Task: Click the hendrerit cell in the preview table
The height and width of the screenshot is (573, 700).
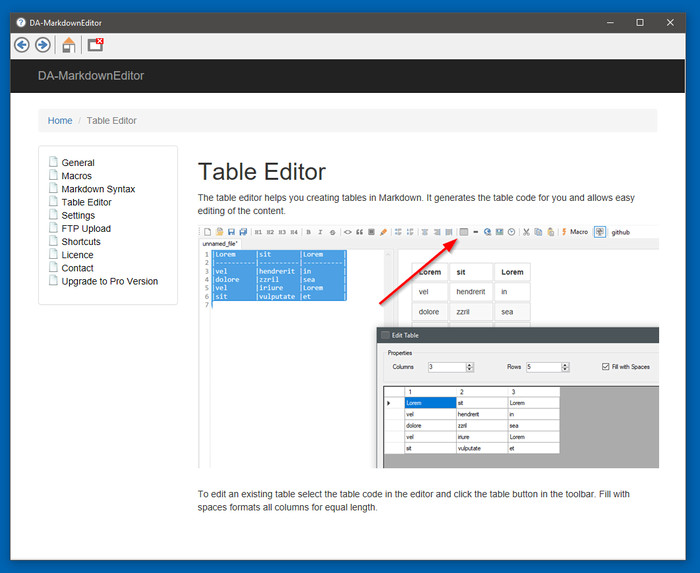Action: point(471,291)
